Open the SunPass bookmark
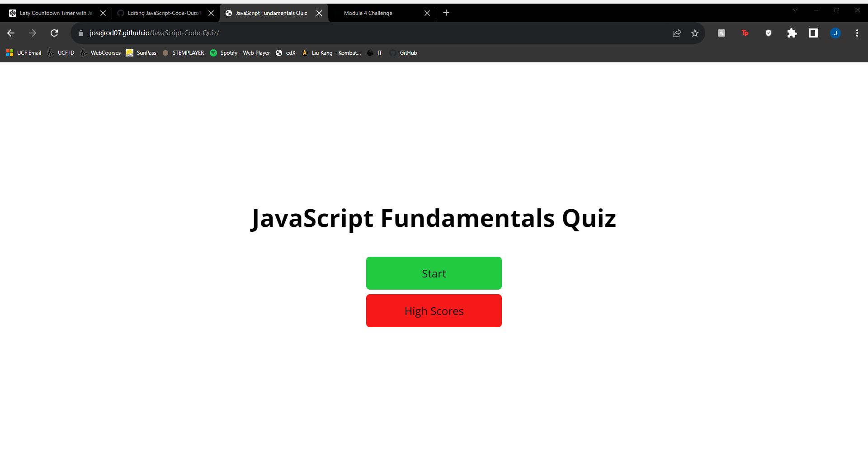This screenshot has width=868, height=470. pos(142,53)
